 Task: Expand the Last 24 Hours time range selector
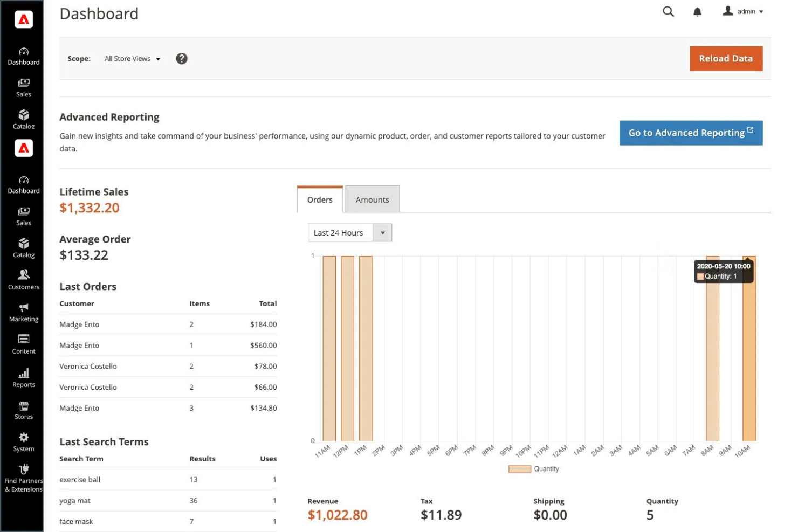(383, 232)
